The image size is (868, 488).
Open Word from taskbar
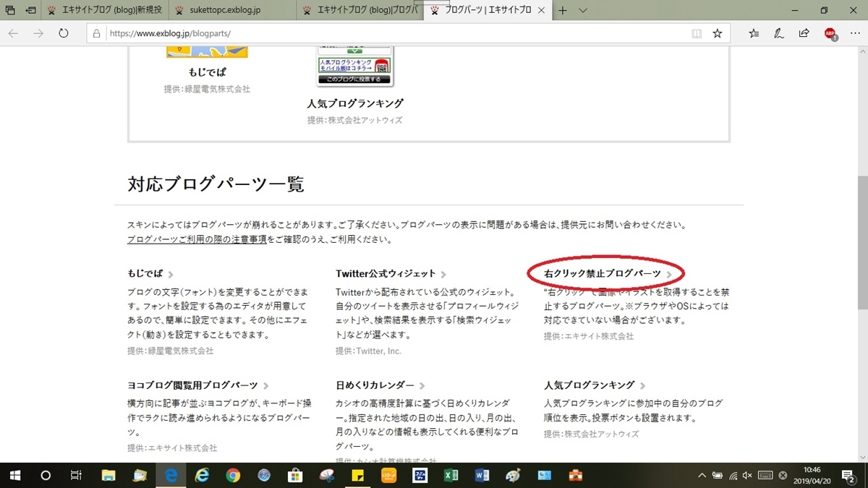point(482,475)
